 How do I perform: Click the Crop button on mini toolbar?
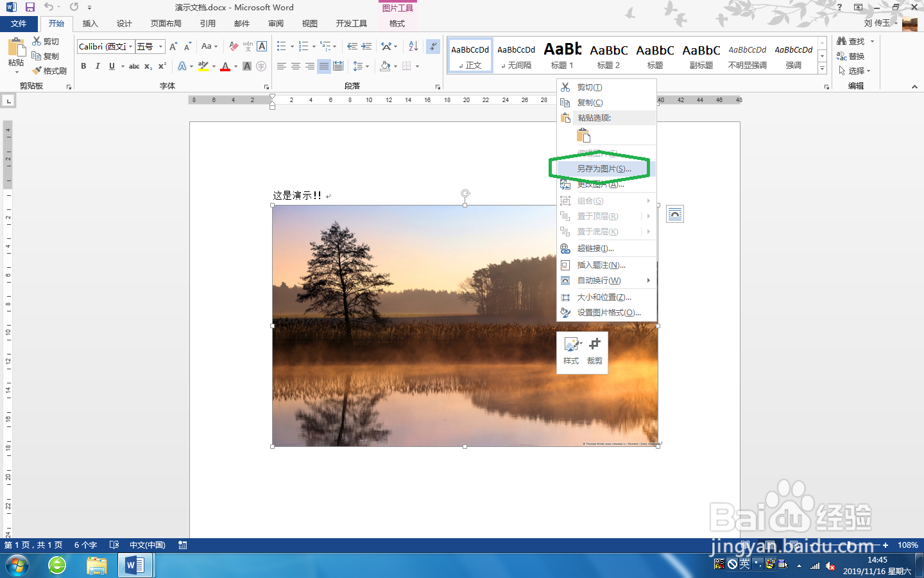(x=595, y=351)
